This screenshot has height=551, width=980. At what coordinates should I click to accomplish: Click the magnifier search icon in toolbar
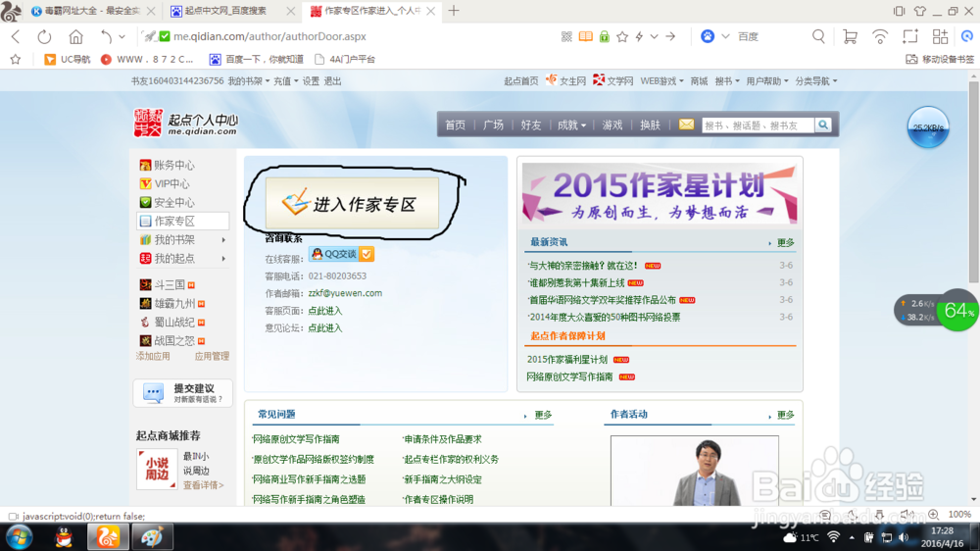pyautogui.click(x=818, y=37)
